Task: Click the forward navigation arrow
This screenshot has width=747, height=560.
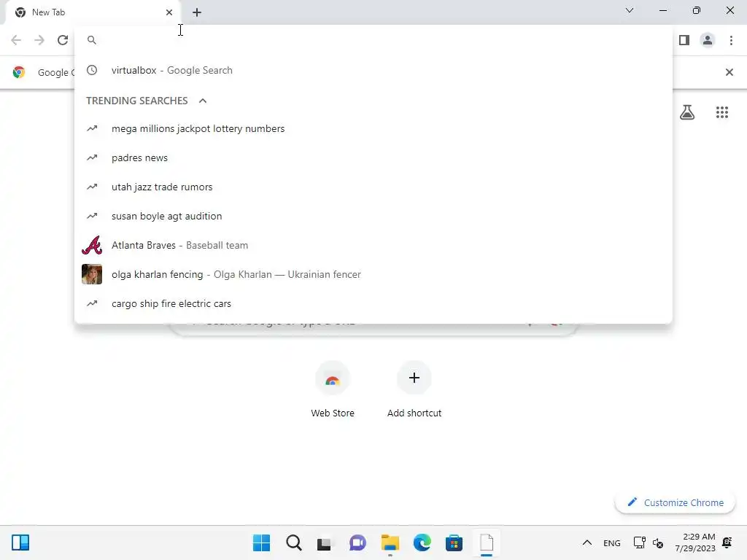Action: pos(39,40)
